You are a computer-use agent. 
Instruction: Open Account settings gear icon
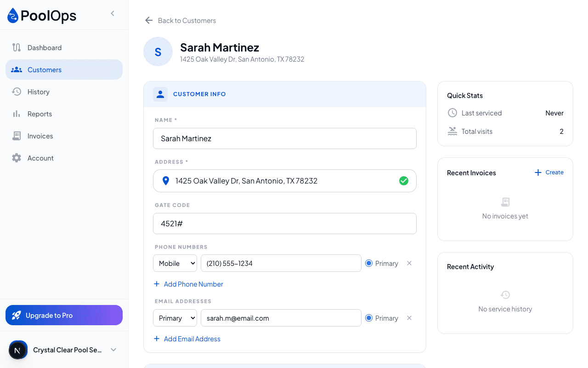click(17, 158)
